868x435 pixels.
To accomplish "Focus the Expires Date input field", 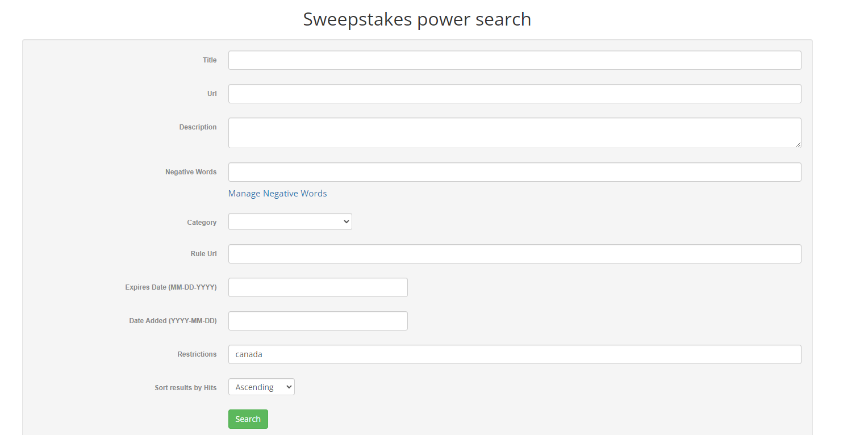I will point(318,287).
